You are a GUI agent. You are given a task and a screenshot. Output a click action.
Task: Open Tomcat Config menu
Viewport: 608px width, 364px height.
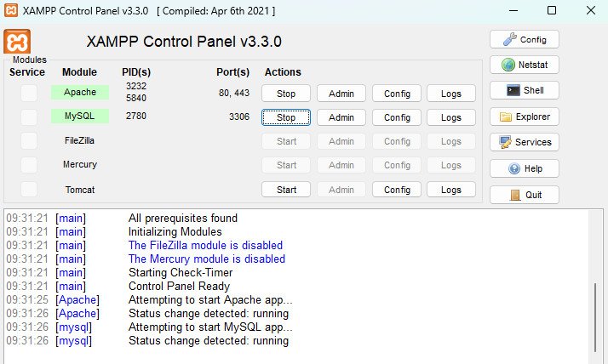point(397,190)
